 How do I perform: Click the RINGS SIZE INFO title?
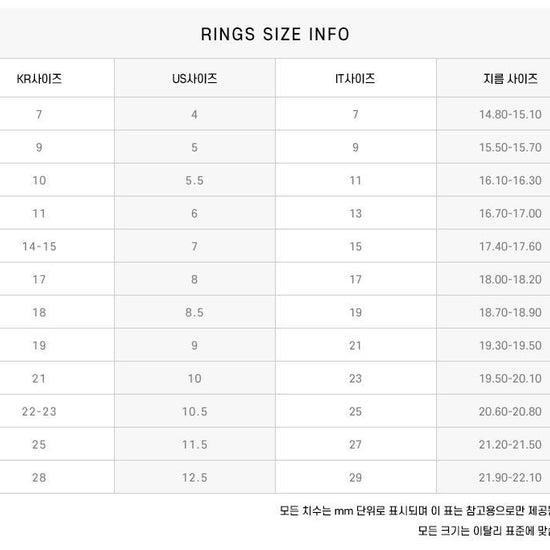pos(275,34)
